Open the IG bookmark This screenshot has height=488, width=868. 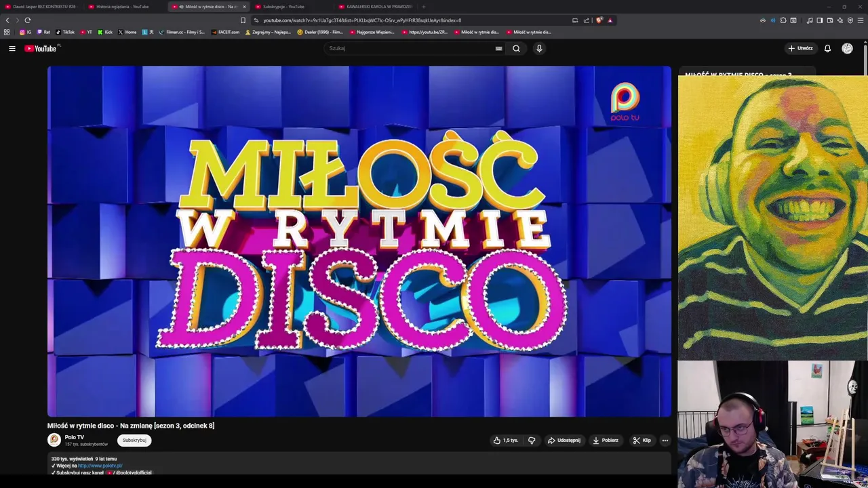coord(25,32)
